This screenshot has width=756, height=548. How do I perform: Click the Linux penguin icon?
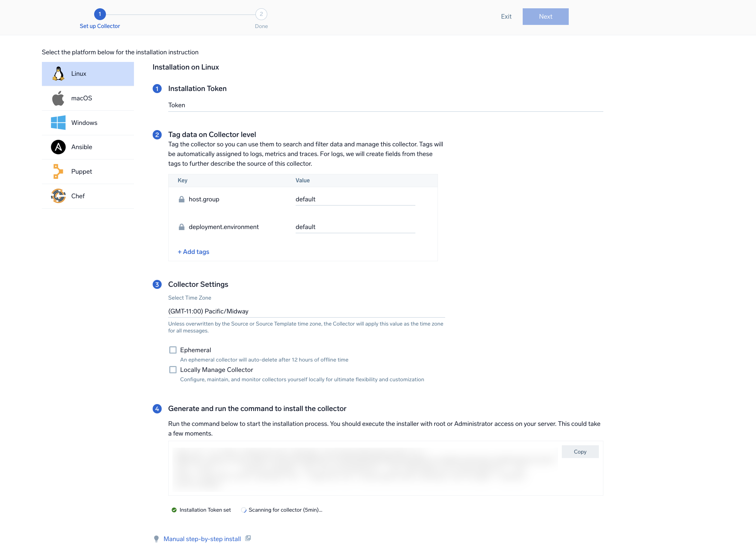(x=58, y=74)
